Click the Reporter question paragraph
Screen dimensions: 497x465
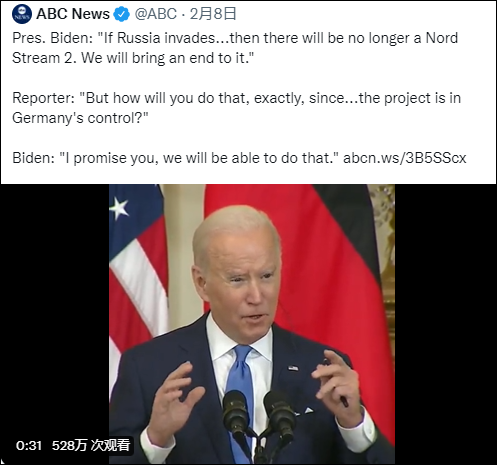(236, 108)
